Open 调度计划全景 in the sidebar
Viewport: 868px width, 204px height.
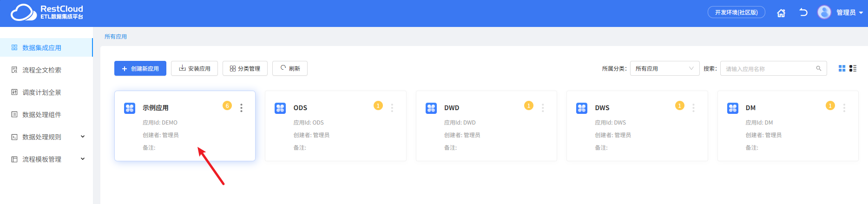46,92
